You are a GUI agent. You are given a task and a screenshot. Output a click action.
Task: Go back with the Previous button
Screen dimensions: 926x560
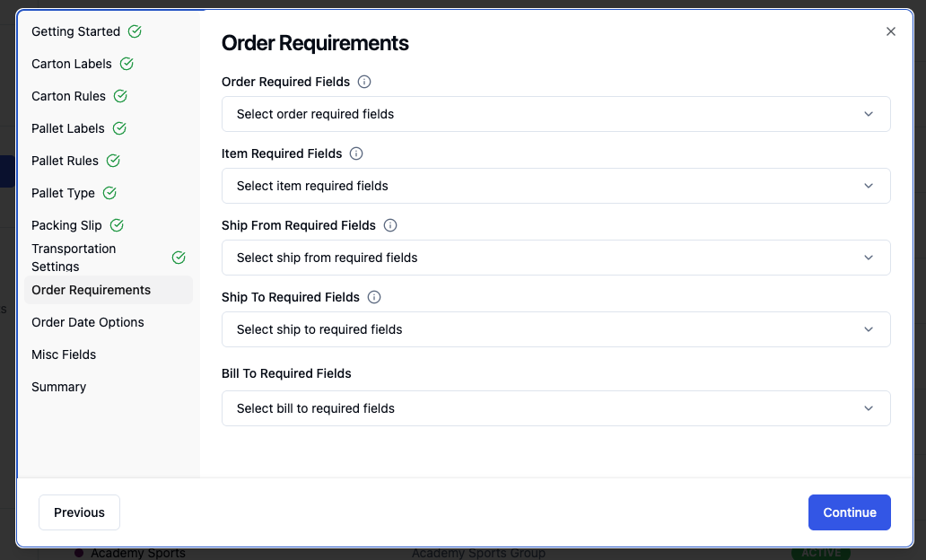(79, 512)
